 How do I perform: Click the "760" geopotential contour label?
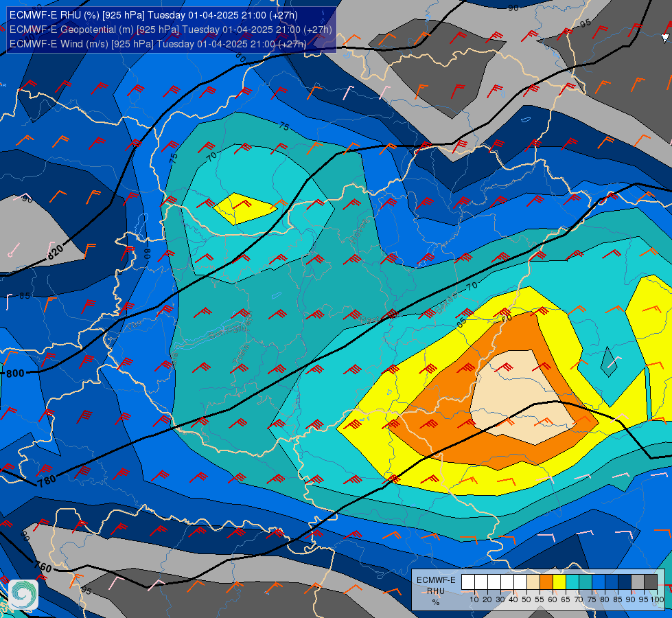click(x=43, y=567)
